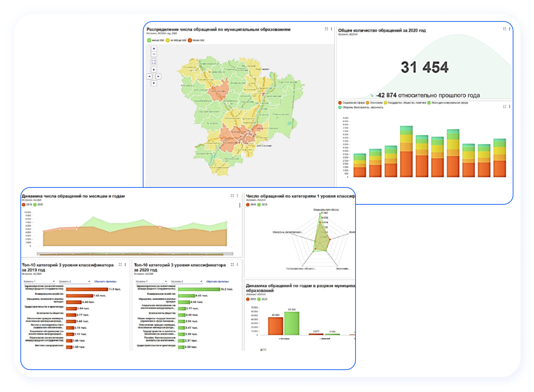Toggle 'Государство, общество, политика' legend item
534x392 pixels.
[405, 103]
